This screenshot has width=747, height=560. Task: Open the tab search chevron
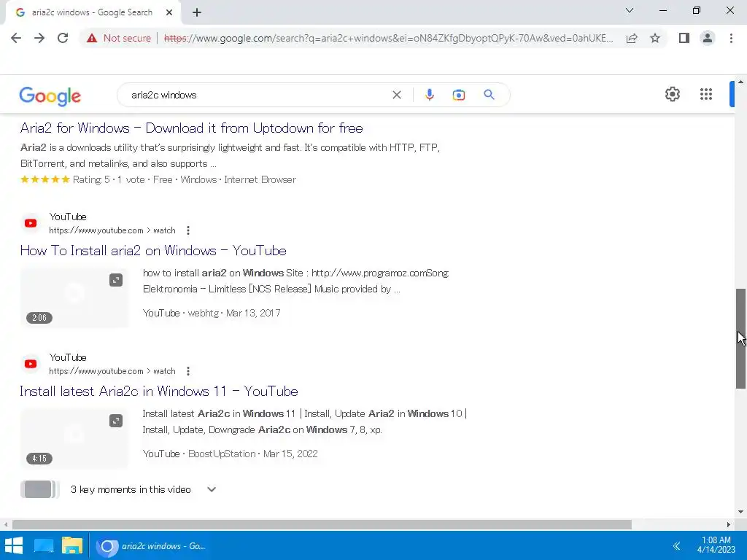point(630,10)
